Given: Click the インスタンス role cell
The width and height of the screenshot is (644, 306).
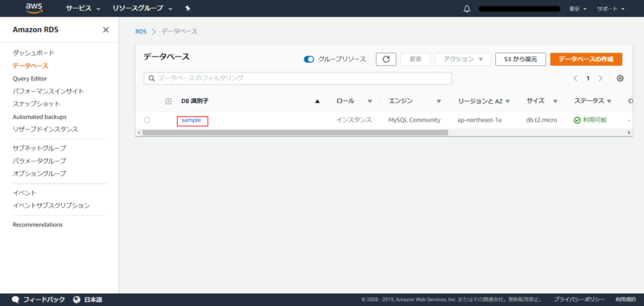Looking at the screenshot, I should 353,120.
